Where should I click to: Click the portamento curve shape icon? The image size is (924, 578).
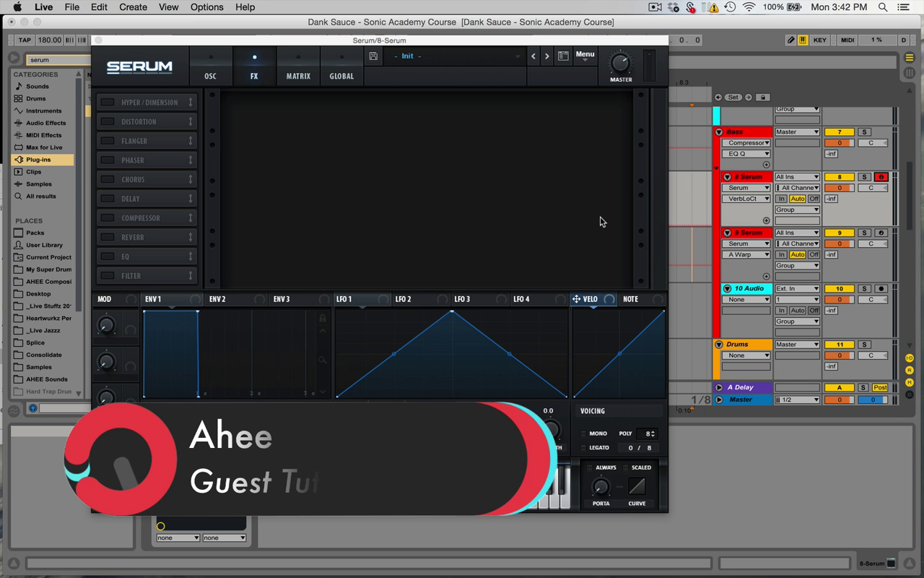(x=637, y=486)
